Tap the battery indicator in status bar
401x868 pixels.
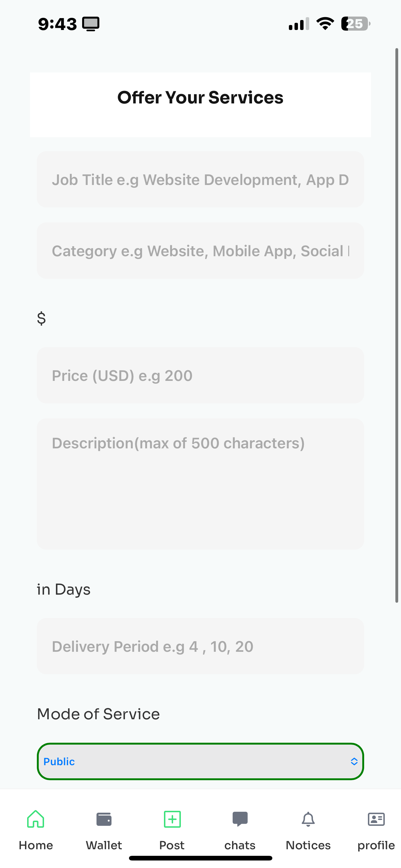click(355, 24)
